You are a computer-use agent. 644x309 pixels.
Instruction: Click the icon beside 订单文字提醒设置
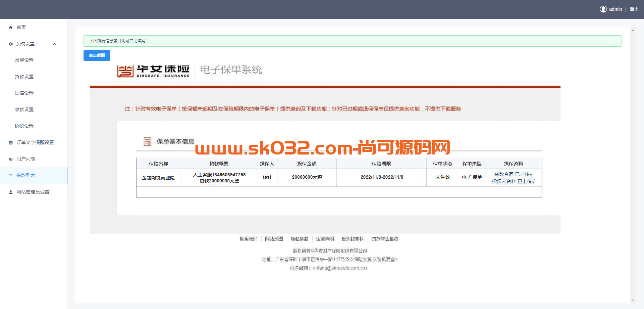11,143
